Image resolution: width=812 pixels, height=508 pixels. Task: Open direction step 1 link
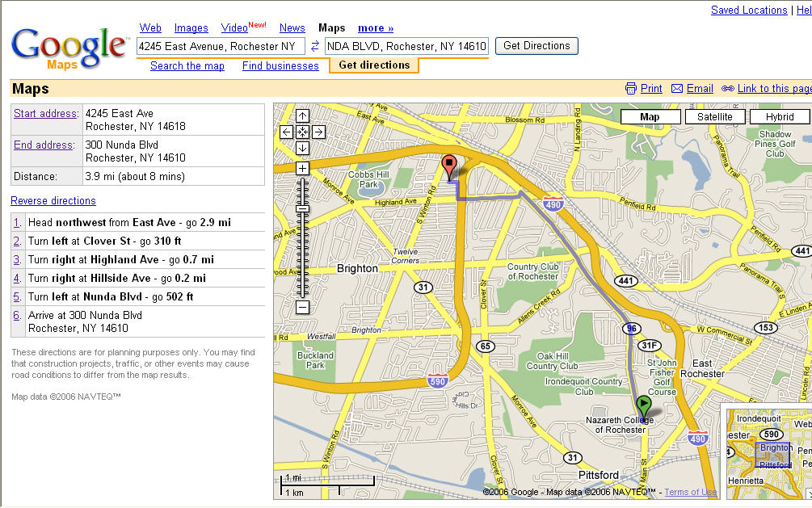tap(17, 223)
